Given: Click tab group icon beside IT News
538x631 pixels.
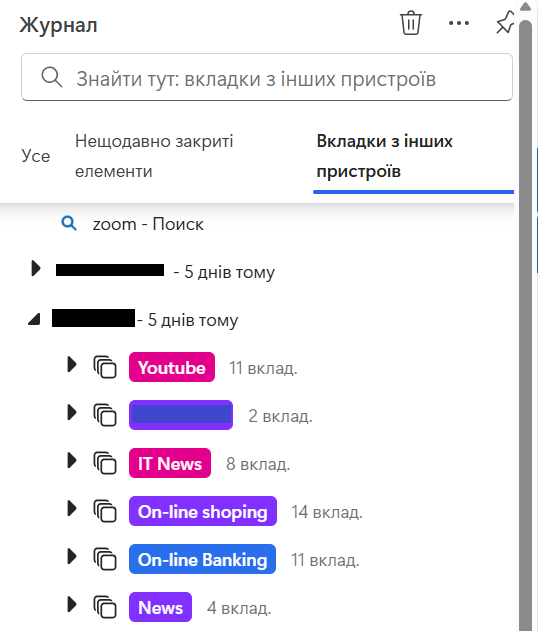Looking at the screenshot, I should pyautogui.click(x=105, y=463).
